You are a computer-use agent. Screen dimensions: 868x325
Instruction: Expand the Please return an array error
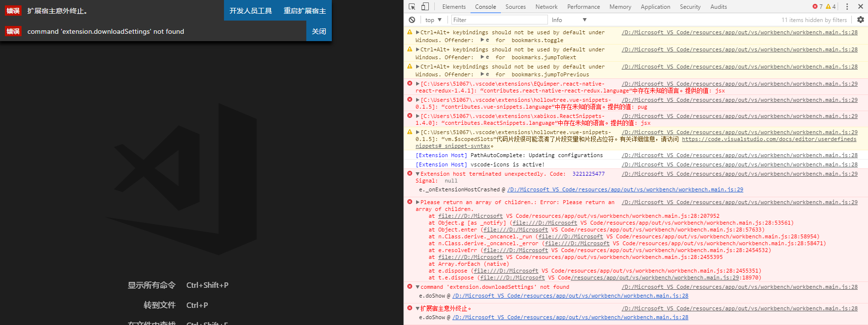[418, 202]
